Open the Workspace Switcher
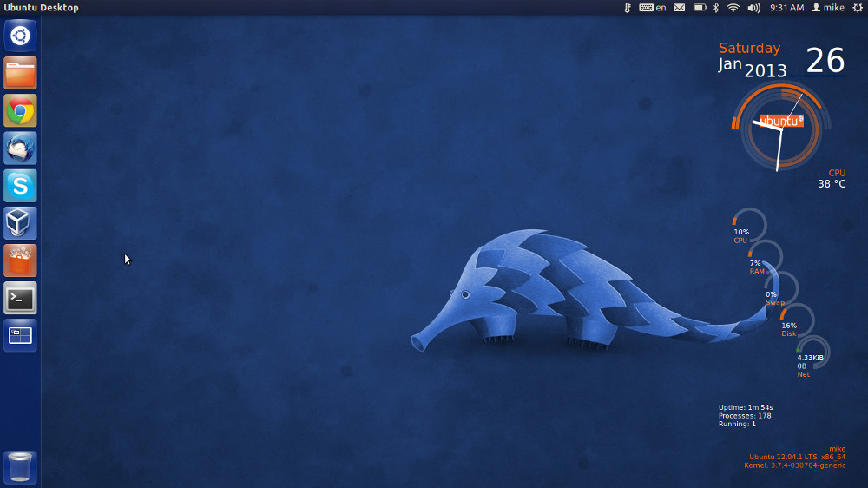The width and height of the screenshot is (868, 488). point(20,335)
